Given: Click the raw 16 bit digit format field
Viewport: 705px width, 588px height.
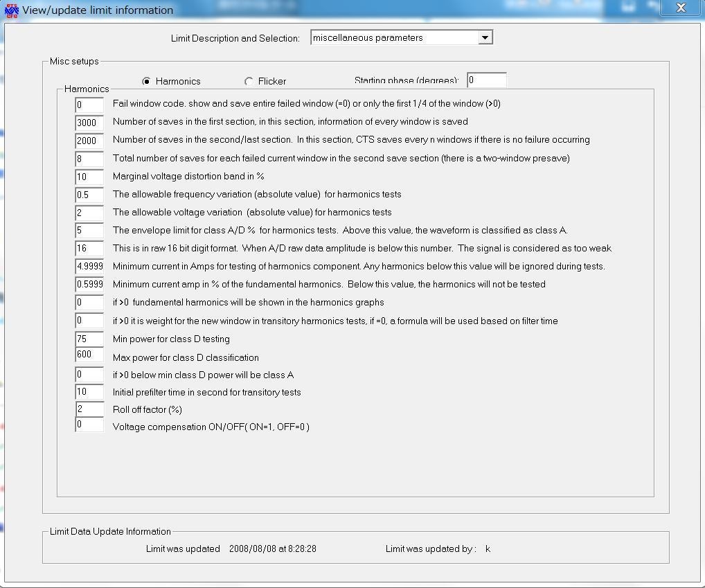Looking at the screenshot, I should [x=89, y=248].
